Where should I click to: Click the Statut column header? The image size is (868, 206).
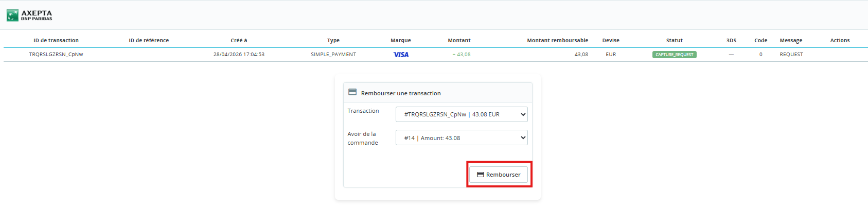click(674, 40)
